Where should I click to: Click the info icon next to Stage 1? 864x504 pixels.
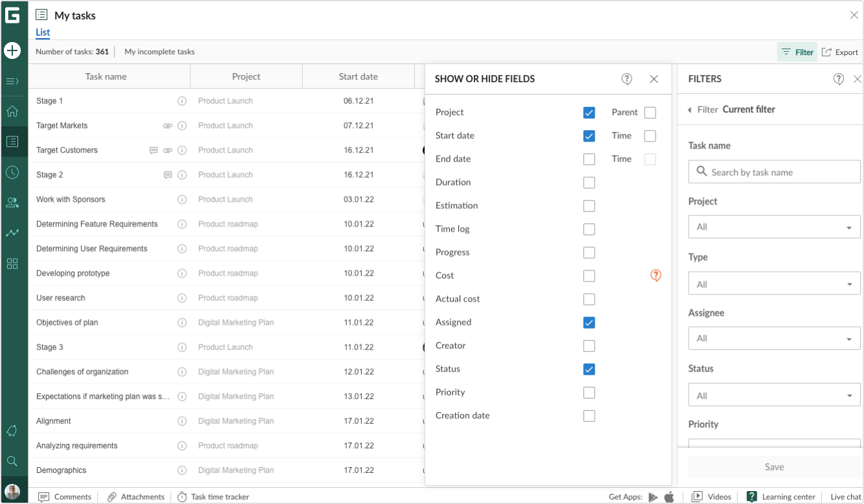point(182,101)
